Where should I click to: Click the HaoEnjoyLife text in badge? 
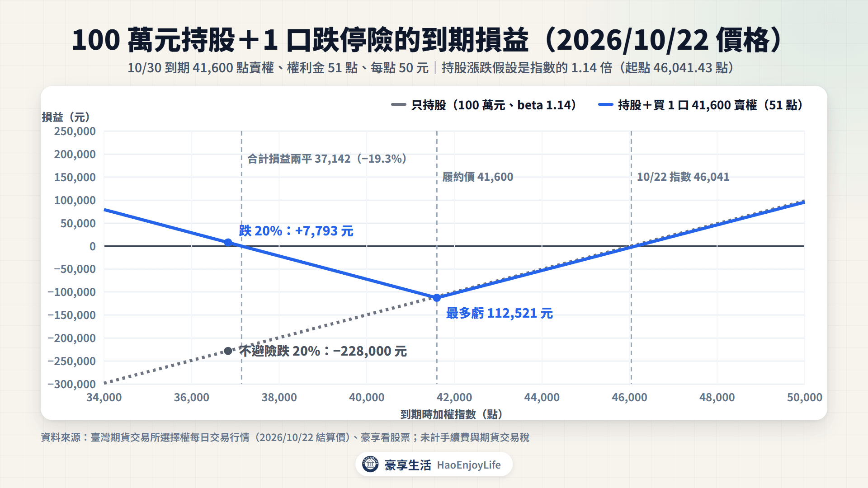[469, 465]
